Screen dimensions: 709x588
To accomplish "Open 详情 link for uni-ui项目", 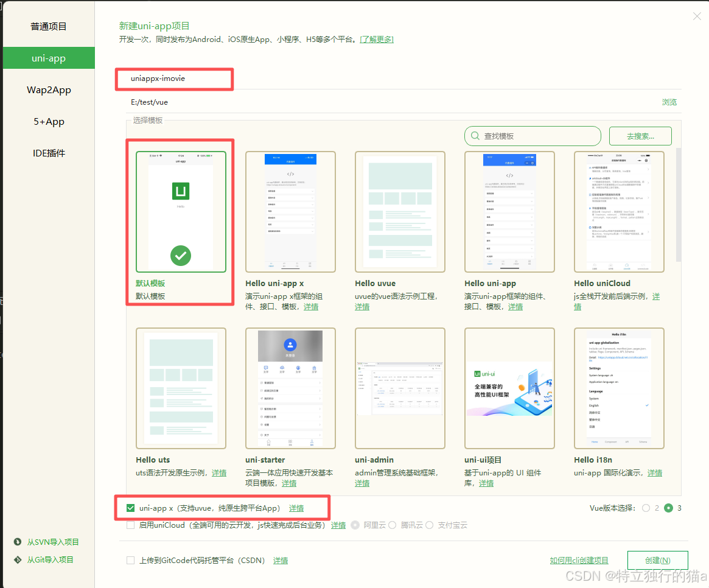I will [486, 483].
